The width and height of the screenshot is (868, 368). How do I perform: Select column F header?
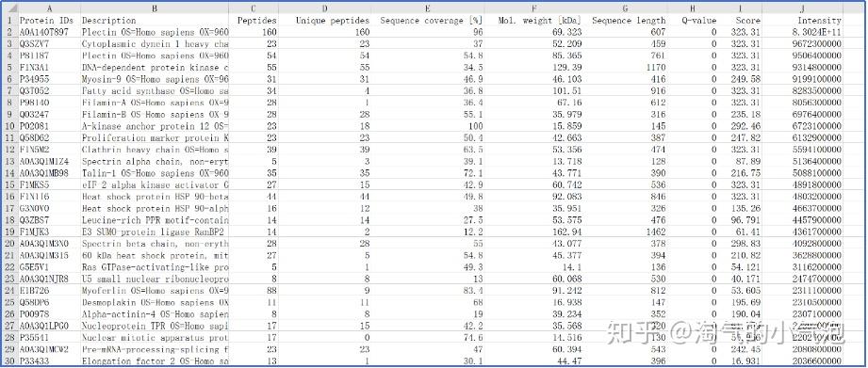point(533,8)
